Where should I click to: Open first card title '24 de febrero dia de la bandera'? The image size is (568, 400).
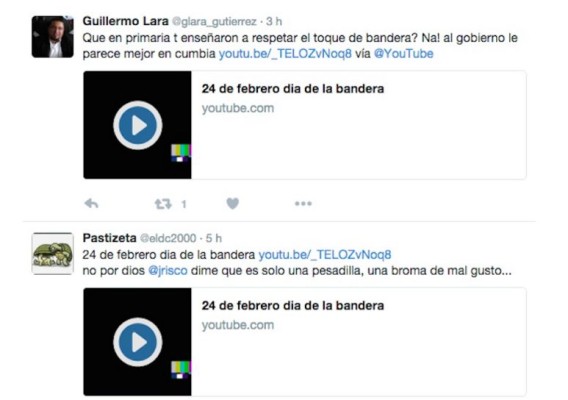click(293, 89)
